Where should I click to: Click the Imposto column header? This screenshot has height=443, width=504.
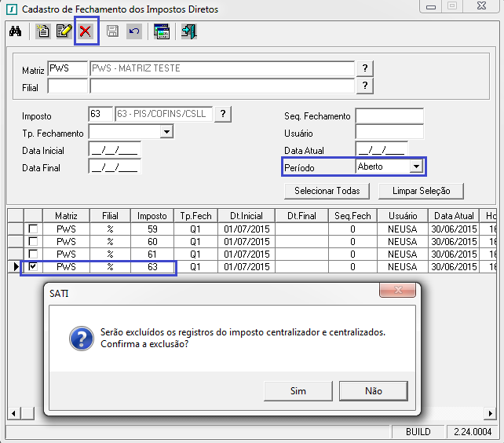pos(152,216)
